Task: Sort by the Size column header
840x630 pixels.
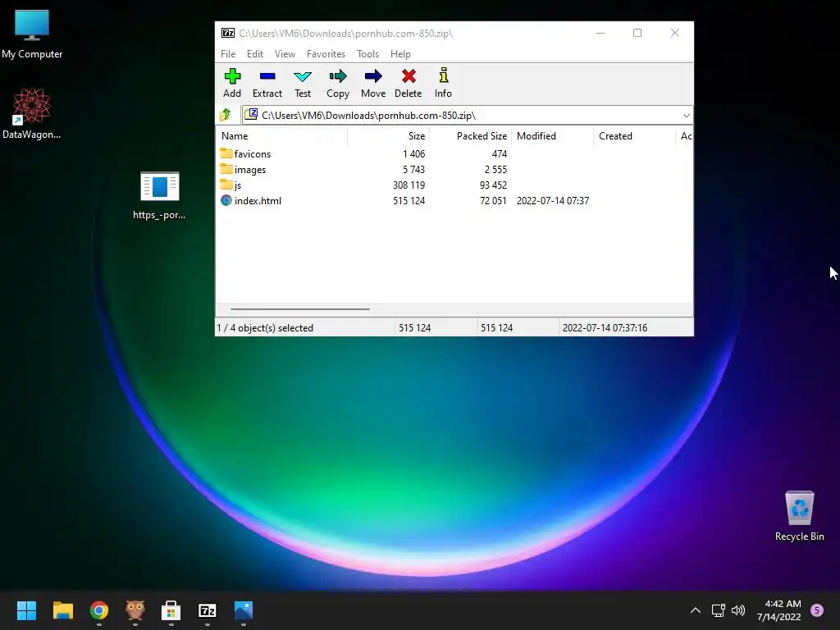Action: tap(388, 136)
